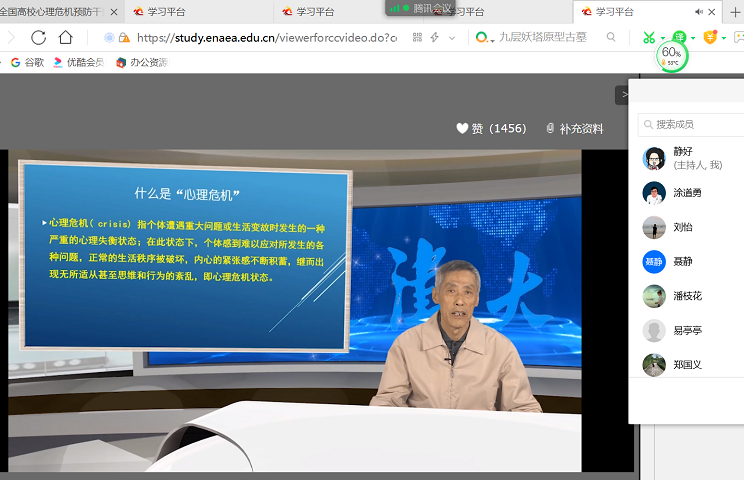
Task: Click the search magnifier in browser toolbar
Action: click(611, 38)
